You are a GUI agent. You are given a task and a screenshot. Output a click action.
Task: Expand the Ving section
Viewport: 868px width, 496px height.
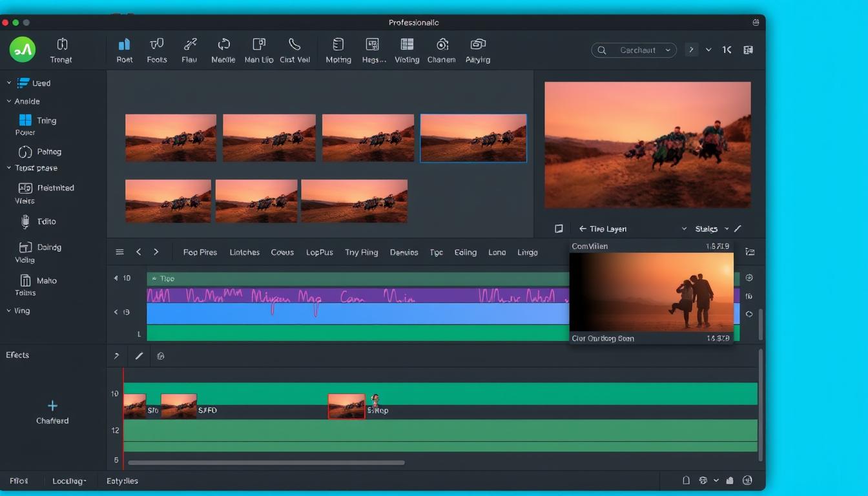pos(9,311)
